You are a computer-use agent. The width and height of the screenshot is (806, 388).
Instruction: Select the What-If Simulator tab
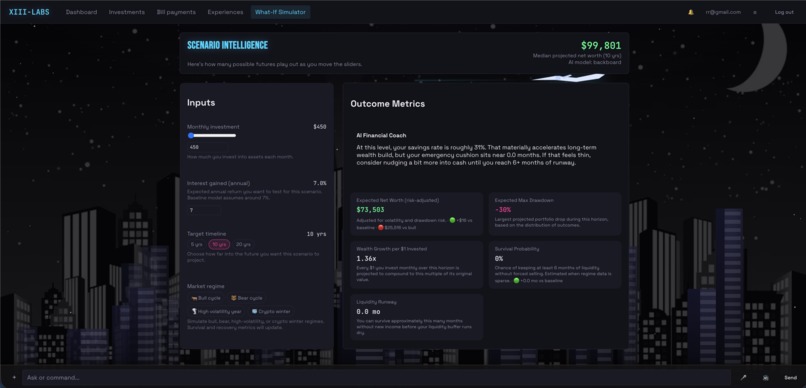[x=280, y=12]
